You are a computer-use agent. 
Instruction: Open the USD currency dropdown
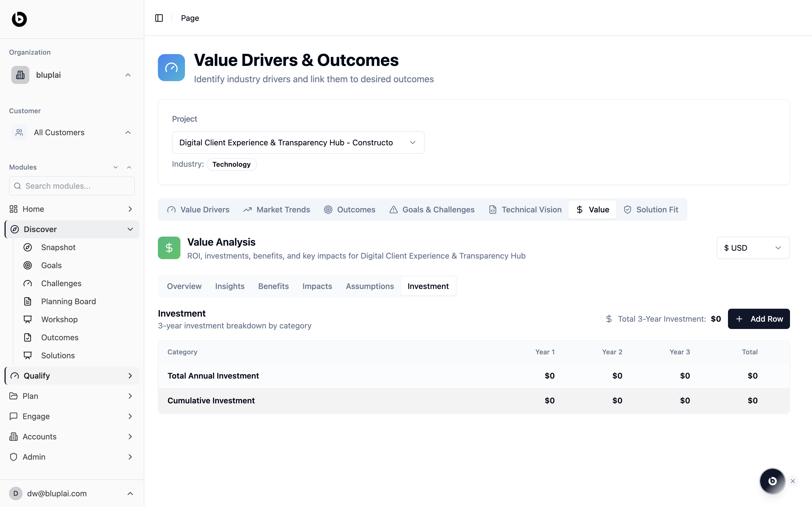click(753, 248)
